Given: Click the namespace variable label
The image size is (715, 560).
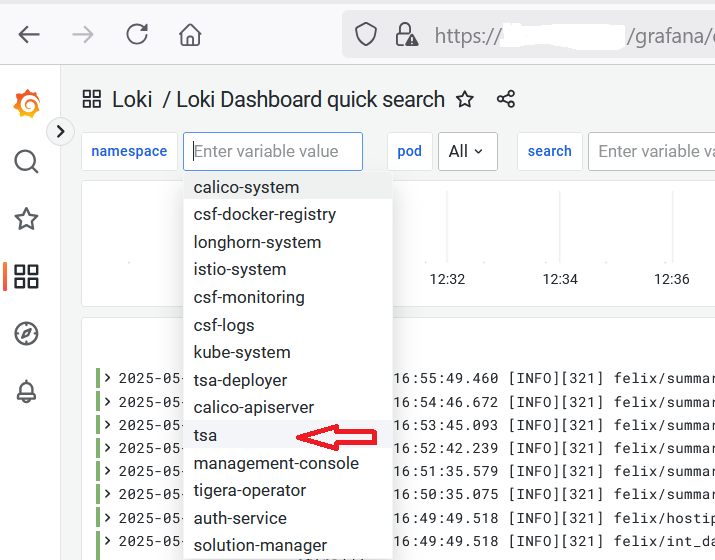Looking at the screenshot, I should point(129,151).
